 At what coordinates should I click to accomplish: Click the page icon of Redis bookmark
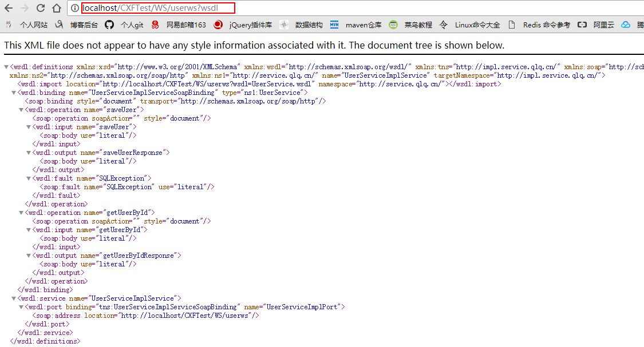click(512, 25)
